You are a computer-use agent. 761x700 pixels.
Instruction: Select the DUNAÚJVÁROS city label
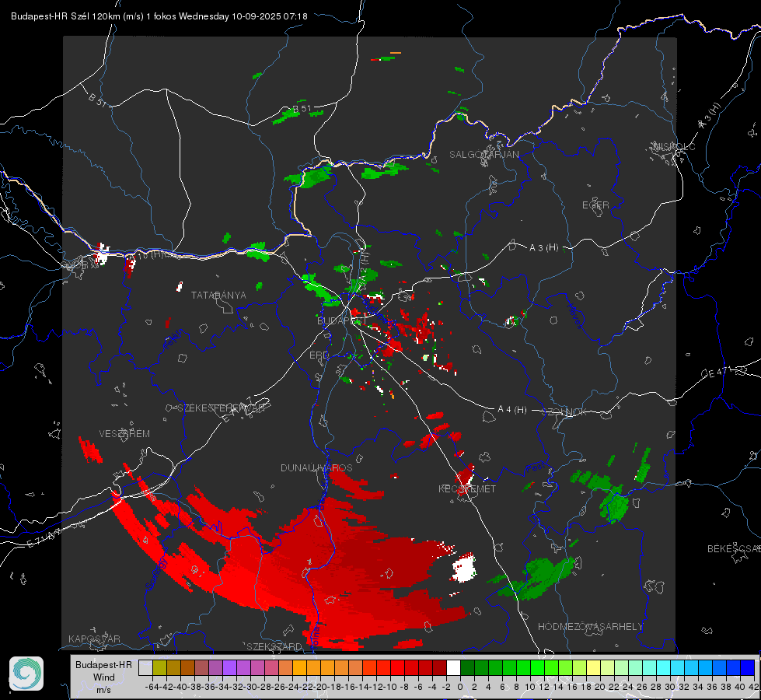pyautogui.click(x=316, y=467)
